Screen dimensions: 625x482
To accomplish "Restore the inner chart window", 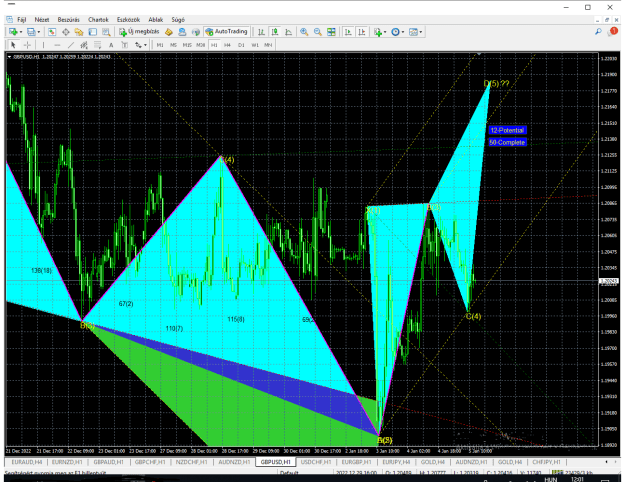I will click(x=607, y=19).
